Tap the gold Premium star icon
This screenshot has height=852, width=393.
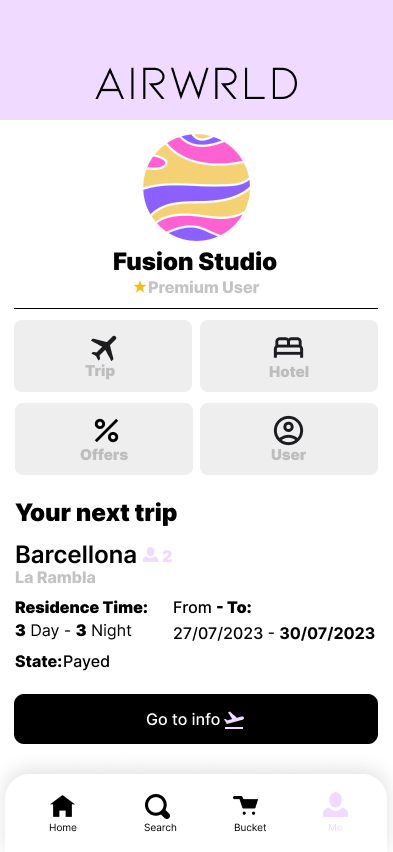140,287
